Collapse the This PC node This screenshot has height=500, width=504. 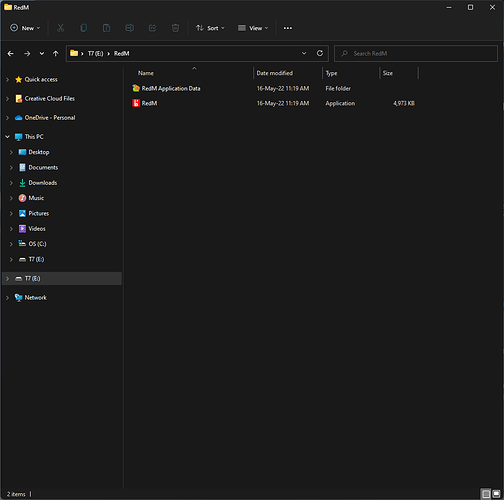pos(7,137)
